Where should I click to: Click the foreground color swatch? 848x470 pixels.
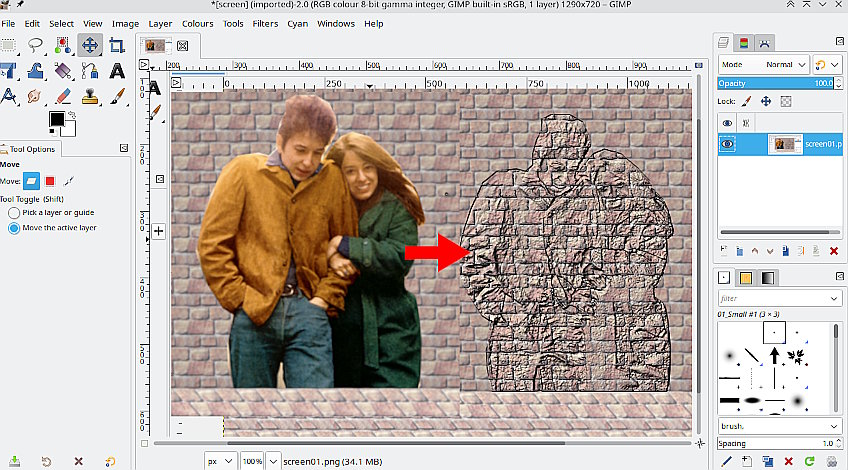pos(57,120)
